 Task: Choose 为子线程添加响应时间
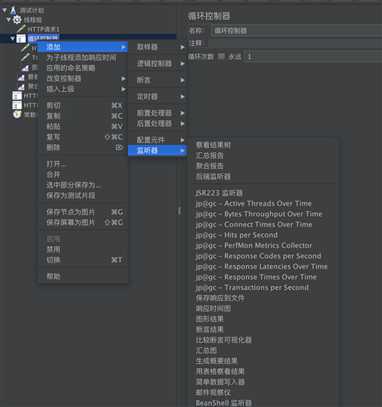[x=83, y=58]
